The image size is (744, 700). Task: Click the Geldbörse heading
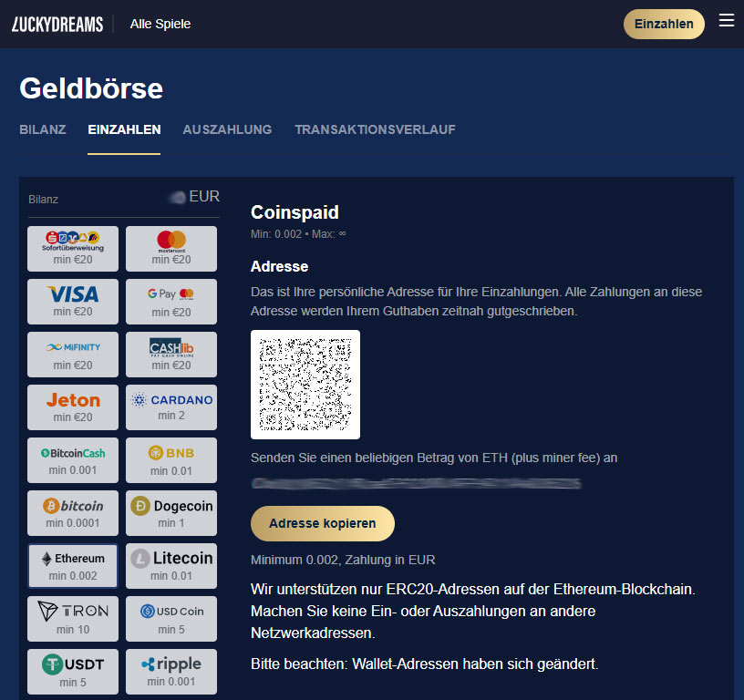(x=91, y=88)
